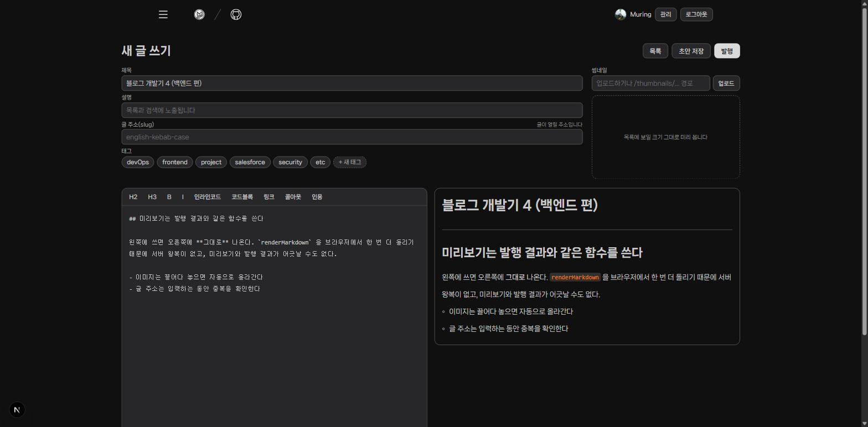Image resolution: width=868 pixels, height=427 pixels.
Task: Toggle the frontend tag
Action: (175, 162)
